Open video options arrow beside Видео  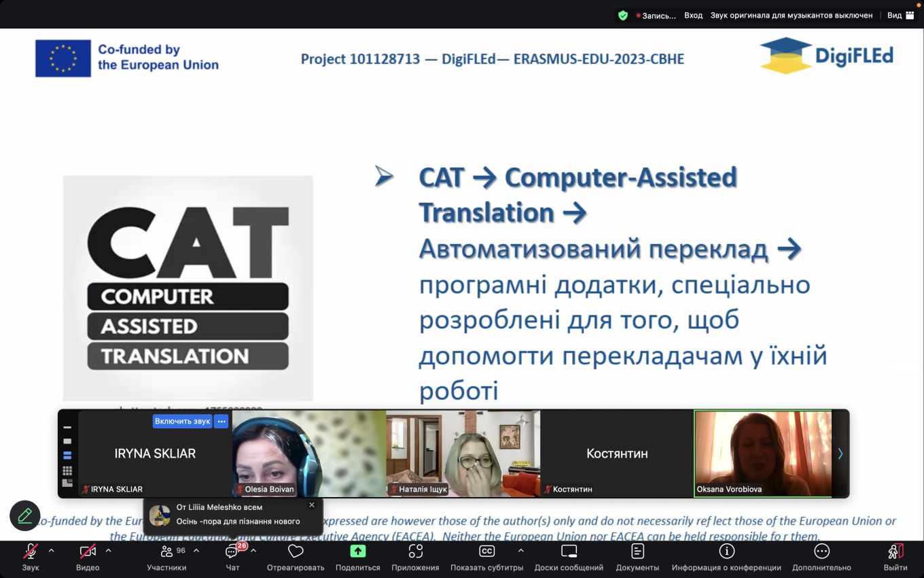pos(108,551)
